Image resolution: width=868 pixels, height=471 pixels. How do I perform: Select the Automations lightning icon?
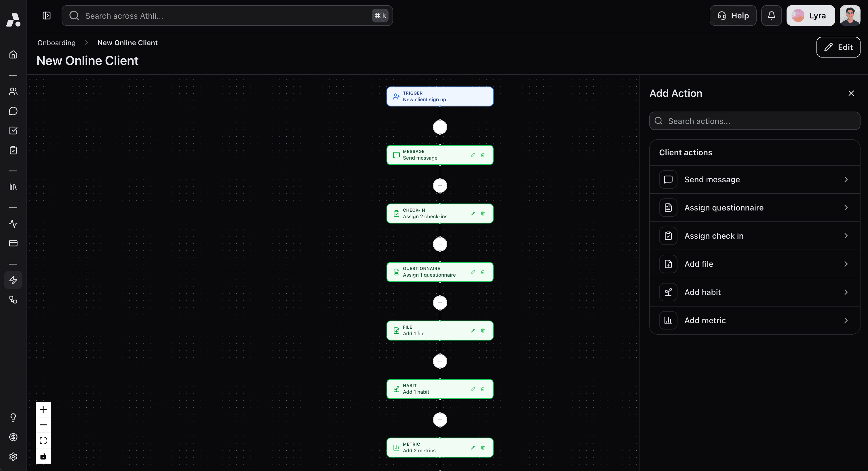[x=13, y=280]
